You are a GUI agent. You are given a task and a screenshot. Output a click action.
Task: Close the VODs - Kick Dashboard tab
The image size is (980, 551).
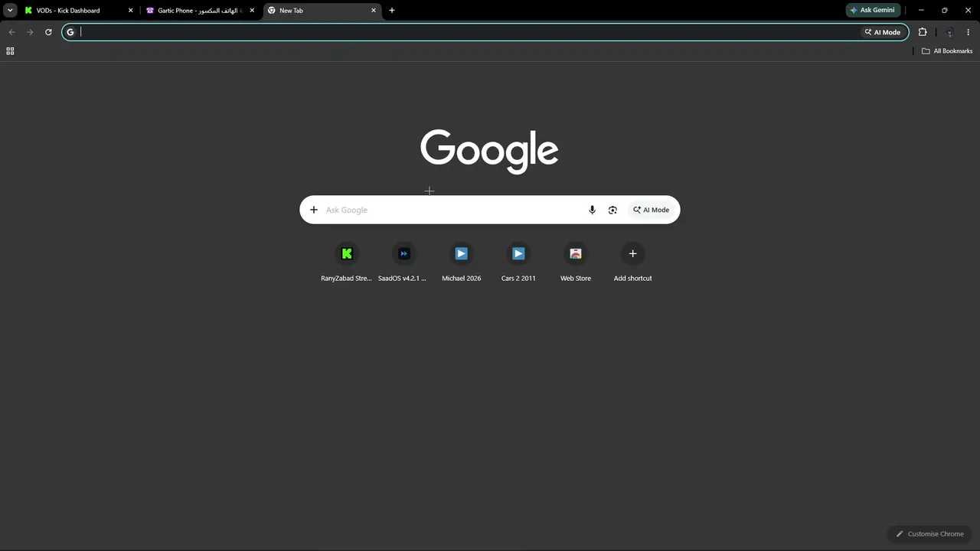[130, 11]
